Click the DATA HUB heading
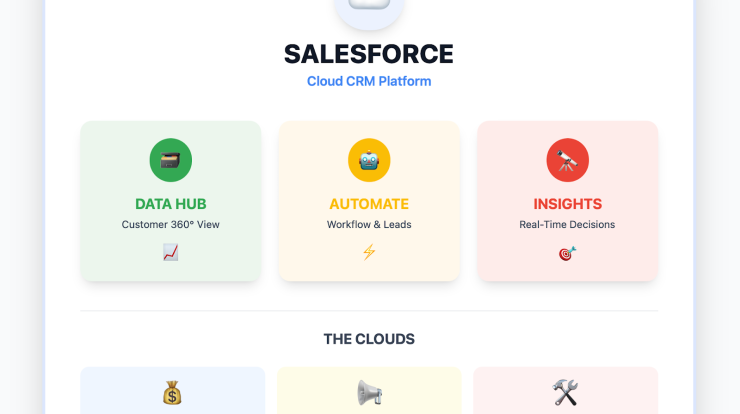Image resolution: width=740 pixels, height=414 pixels. pyautogui.click(x=170, y=204)
